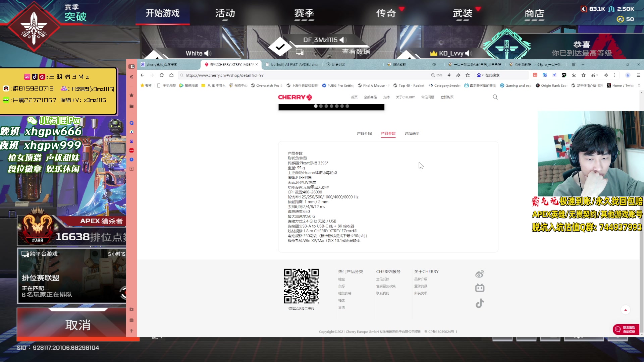
Task: Open a new browser tab
Action: (x=583, y=64)
